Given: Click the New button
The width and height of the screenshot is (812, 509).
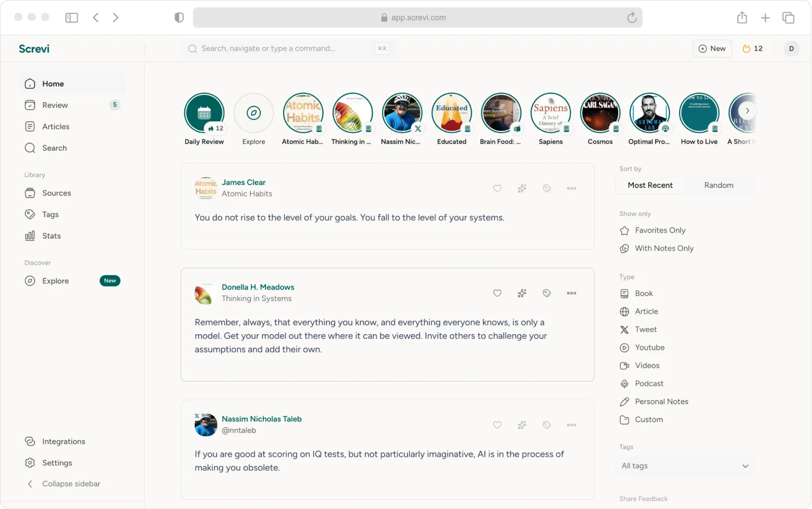Looking at the screenshot, I should (x=712, y=49).
